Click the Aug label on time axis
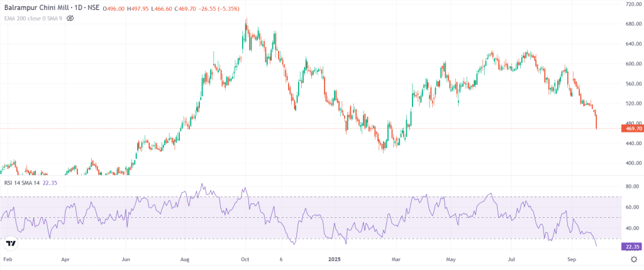644x270 pixels. (x=186, y=260)
